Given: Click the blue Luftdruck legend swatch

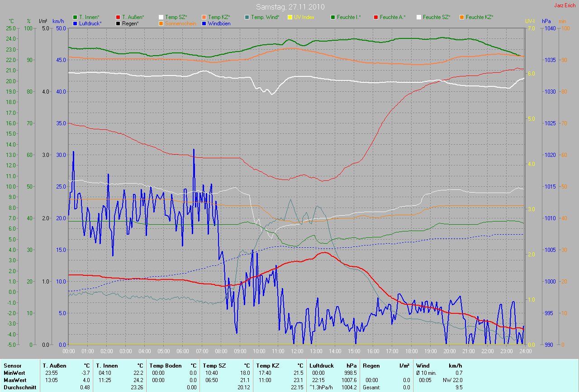Looking at the screenshot, I should [75, 23].
